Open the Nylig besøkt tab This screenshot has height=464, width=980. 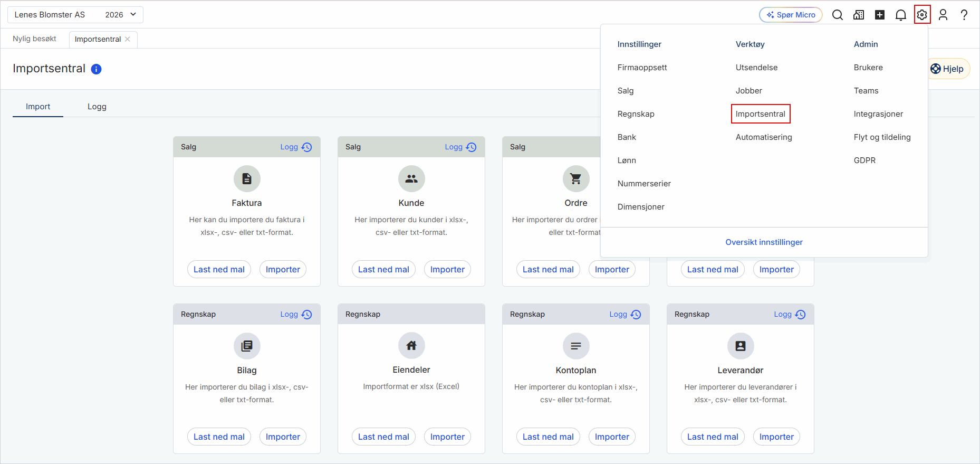pyautogui.click(x=34, y=39)
